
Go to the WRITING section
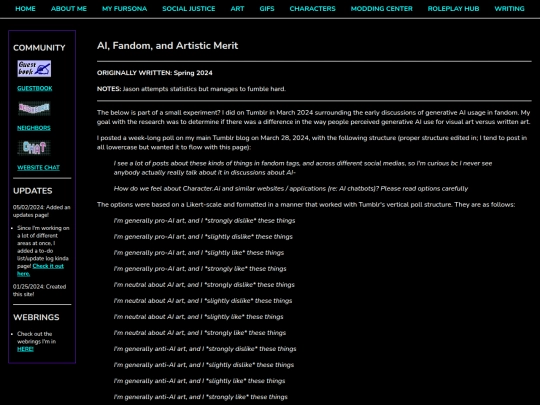[x=509, y=9]
